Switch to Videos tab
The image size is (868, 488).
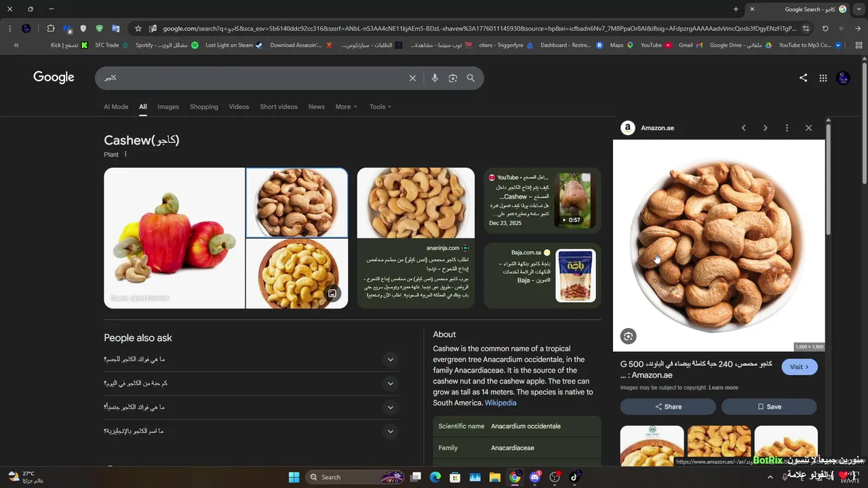point(239,106)
